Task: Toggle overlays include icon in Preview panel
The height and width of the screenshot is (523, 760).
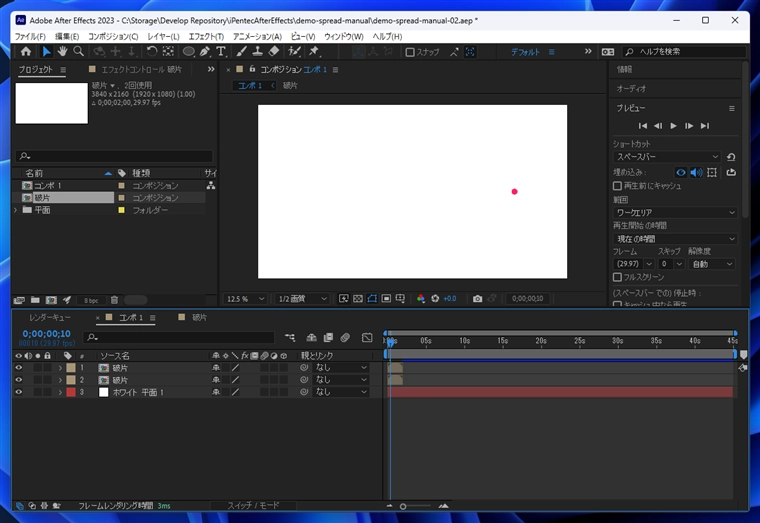Action: (712, 172)
